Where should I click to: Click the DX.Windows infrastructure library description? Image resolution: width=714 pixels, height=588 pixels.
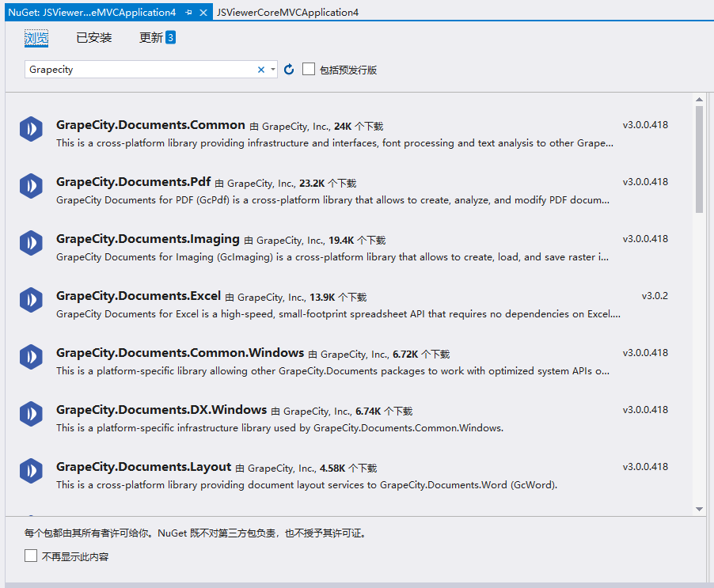(x=280, y=428)
